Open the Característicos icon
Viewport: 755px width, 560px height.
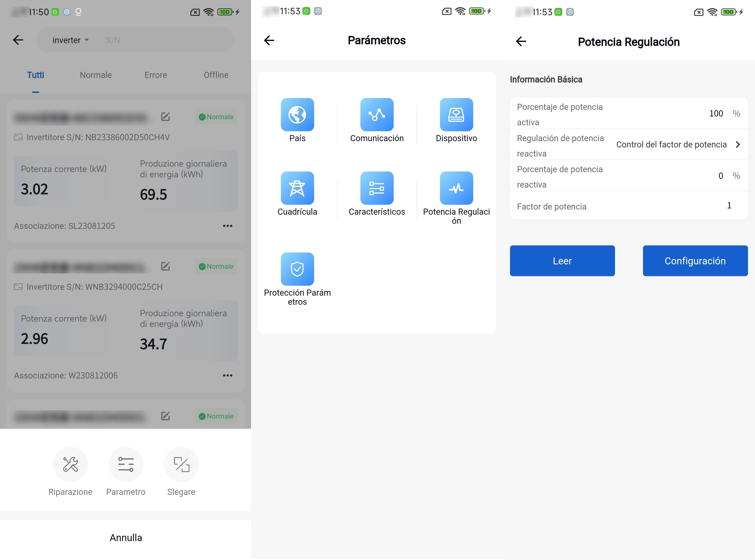[377, 188]
